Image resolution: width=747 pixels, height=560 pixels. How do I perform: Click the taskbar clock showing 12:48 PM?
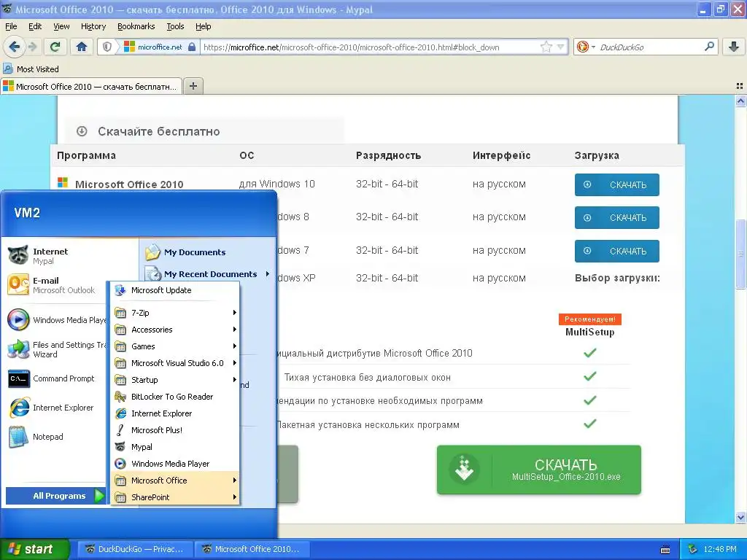[720, 549]
